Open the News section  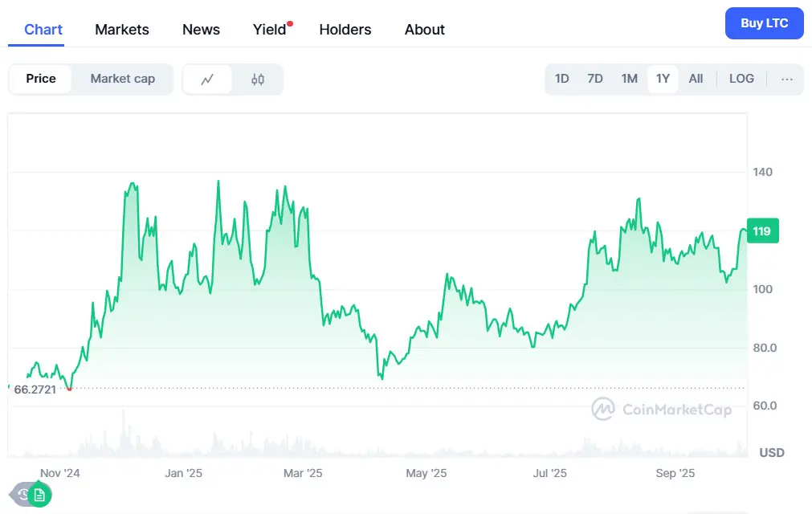click(x=200, y=30)
